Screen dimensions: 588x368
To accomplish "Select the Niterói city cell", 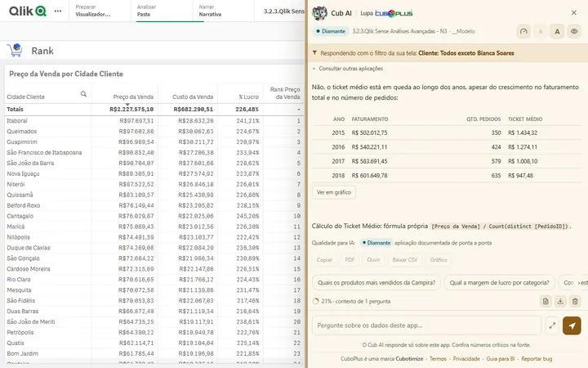I will click(16, 184).
